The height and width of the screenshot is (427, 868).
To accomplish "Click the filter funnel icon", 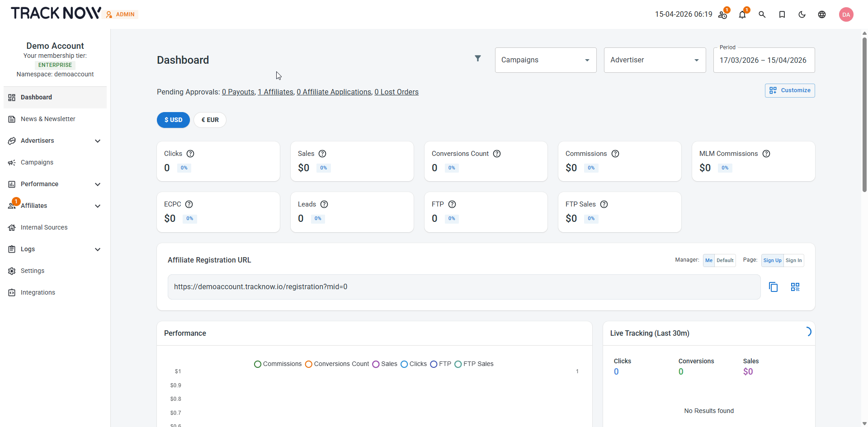I will pos(478,58).
